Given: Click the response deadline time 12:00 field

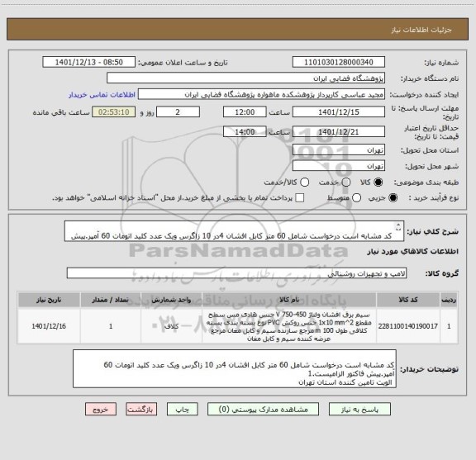Looking at the screenshot, I should coord(245,112).
